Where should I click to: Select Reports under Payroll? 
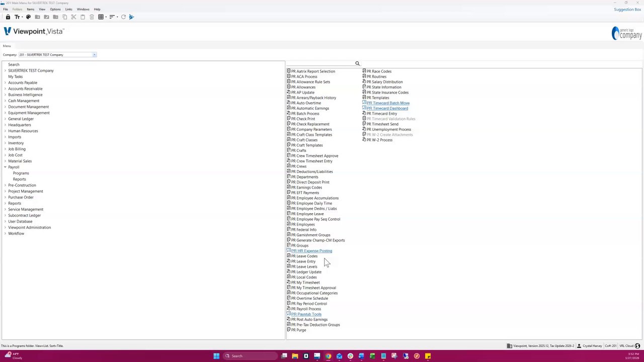19,179
